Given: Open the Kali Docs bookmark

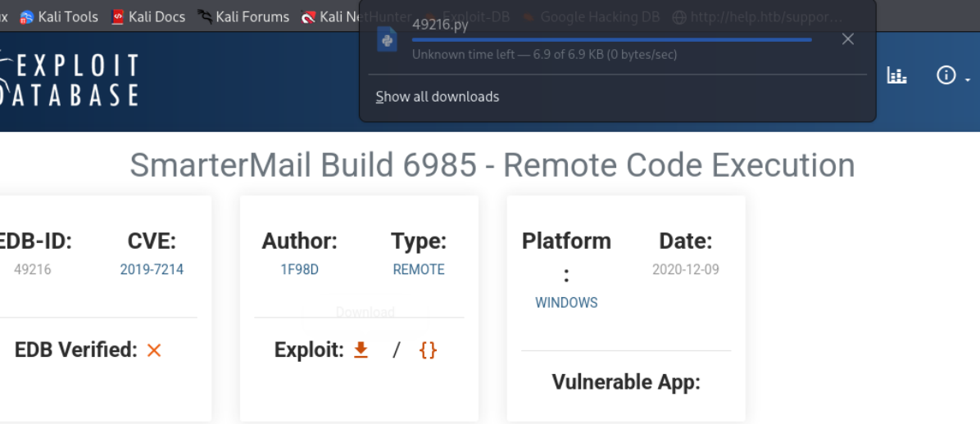Looking at the screenshot, I should (x=148, y=16).
